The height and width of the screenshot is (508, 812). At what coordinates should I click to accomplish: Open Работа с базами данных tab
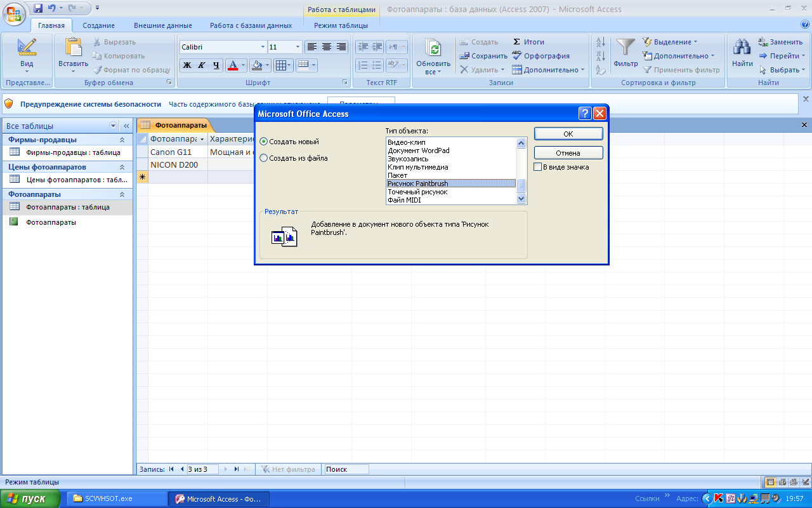pyautogui.click(x=251, y=25)
